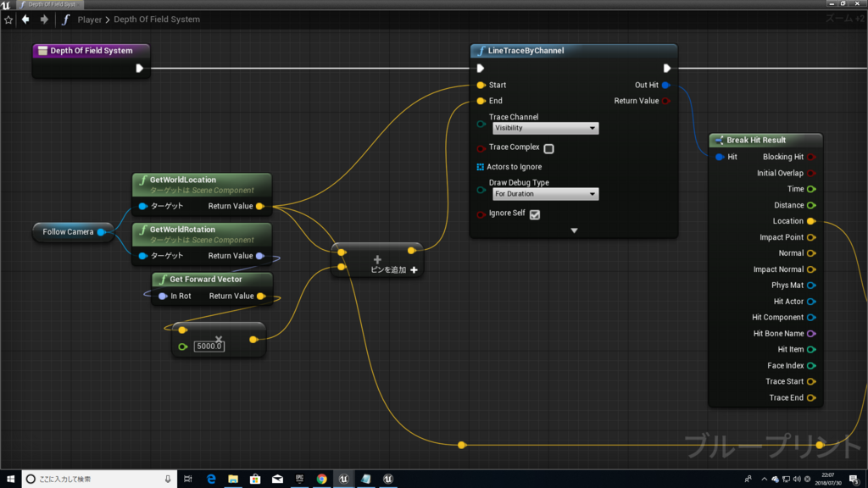This screenshot has width=868, height=488.
Task: Click GetWorldRotation Return Value pin
Action: coord(259,256)
